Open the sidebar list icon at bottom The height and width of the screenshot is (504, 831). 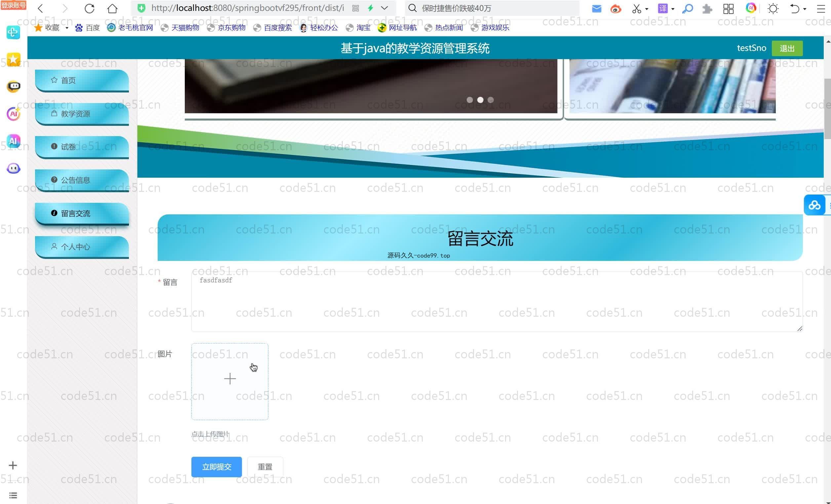(x=13, y=495)
